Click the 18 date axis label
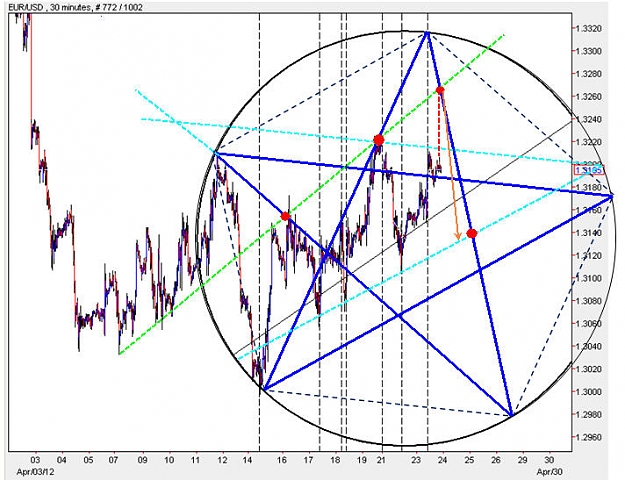This screenshot has width=625, height=480. (x=336, y=460)
